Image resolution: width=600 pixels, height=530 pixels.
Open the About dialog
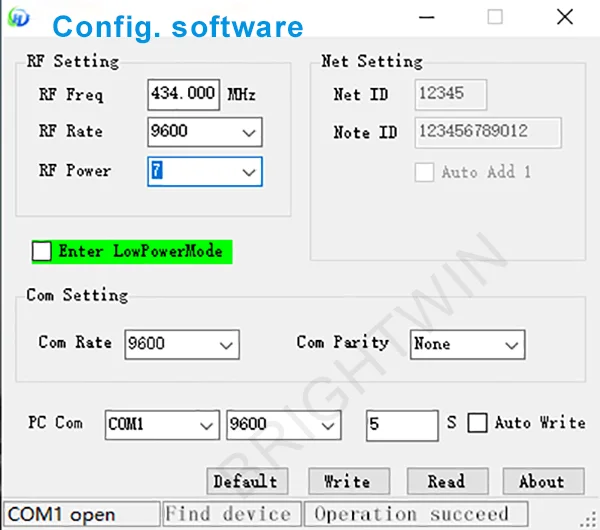click(x=543, y=481)
